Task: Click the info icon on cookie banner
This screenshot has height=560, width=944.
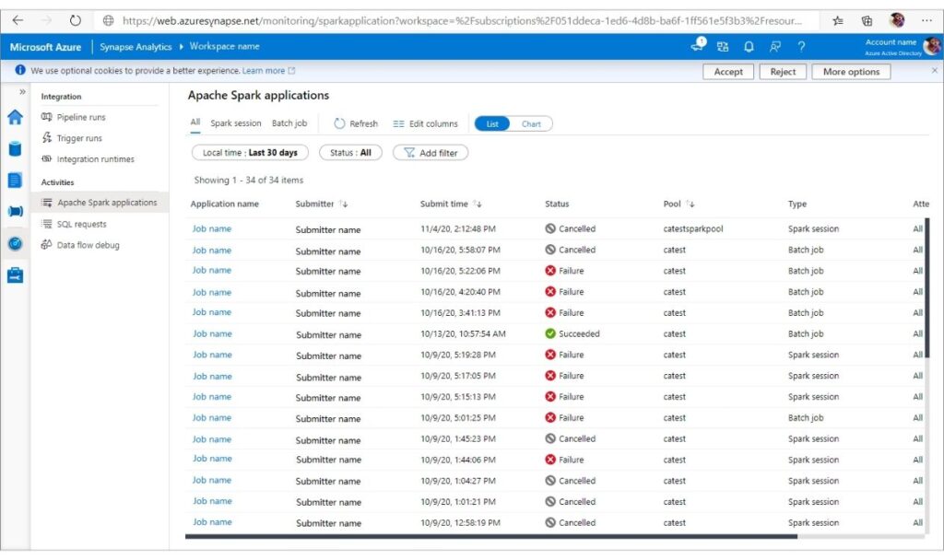Action: 20,70
